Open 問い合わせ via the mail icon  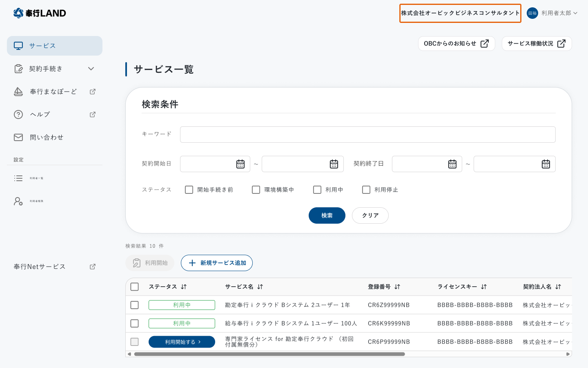(18, 137)
